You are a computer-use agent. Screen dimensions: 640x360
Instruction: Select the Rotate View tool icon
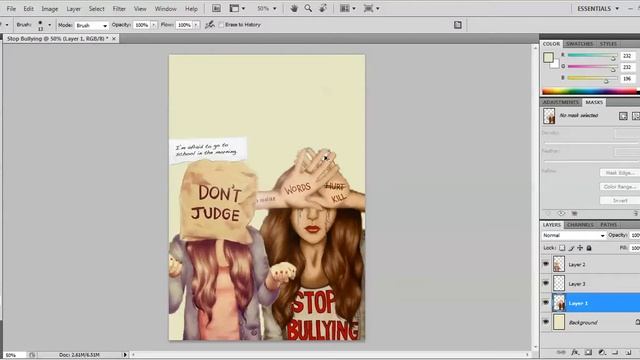[323, 8]
